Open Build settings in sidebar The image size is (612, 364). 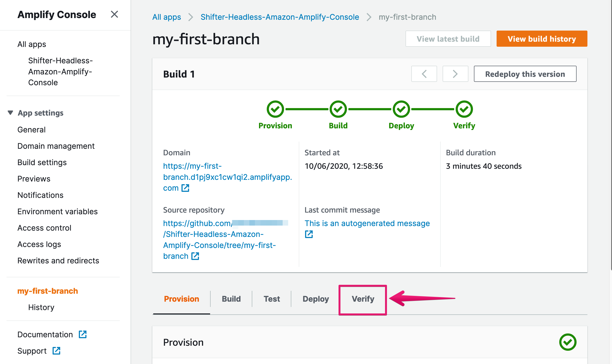[42, 163]
